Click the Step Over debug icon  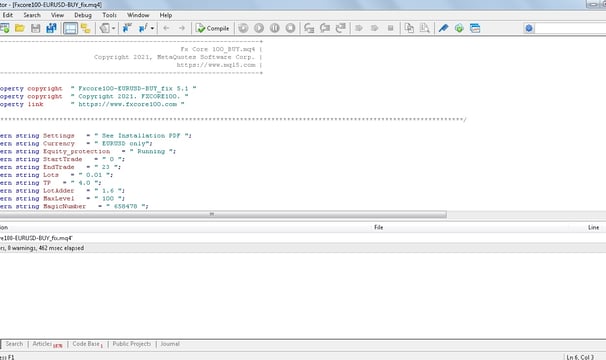point(325,28)
